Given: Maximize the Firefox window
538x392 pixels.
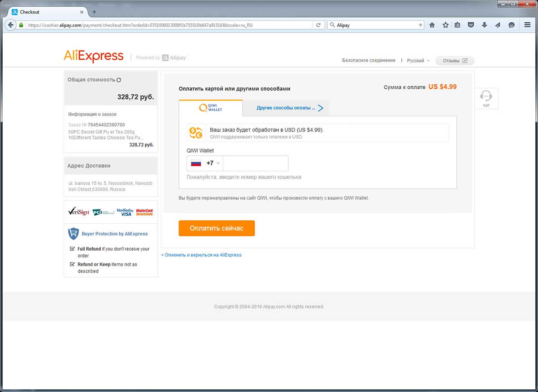Looking at the screenshot, I should pyautogui.click(x=513, y=4).
